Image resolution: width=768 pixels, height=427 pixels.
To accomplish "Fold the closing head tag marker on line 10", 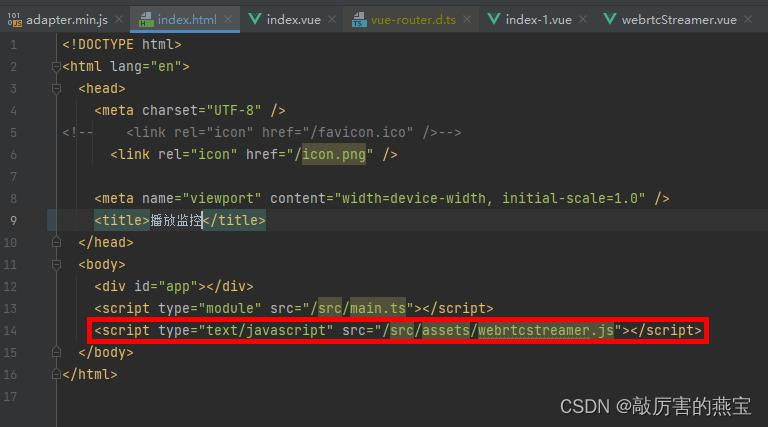I will tap(56, 242).
